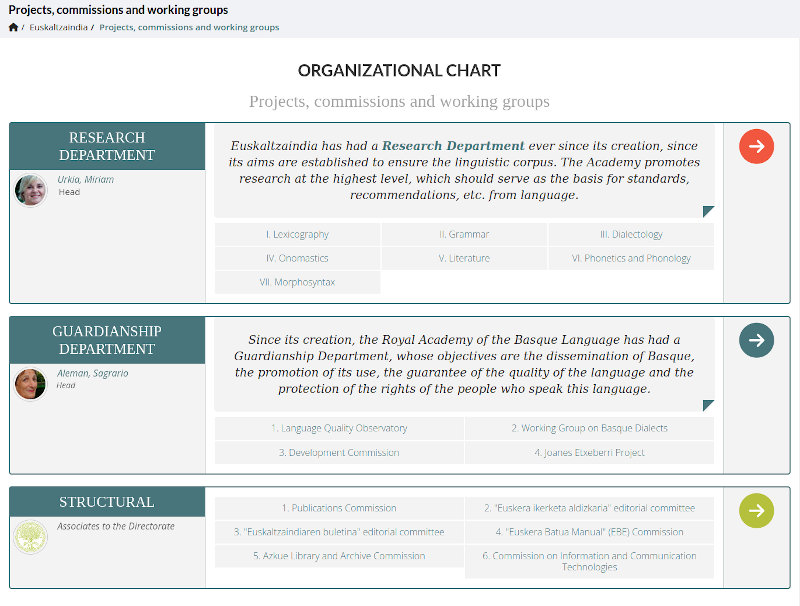
Task: Open Commission on Information and Communication Technologies
Action: click(589, 562)
